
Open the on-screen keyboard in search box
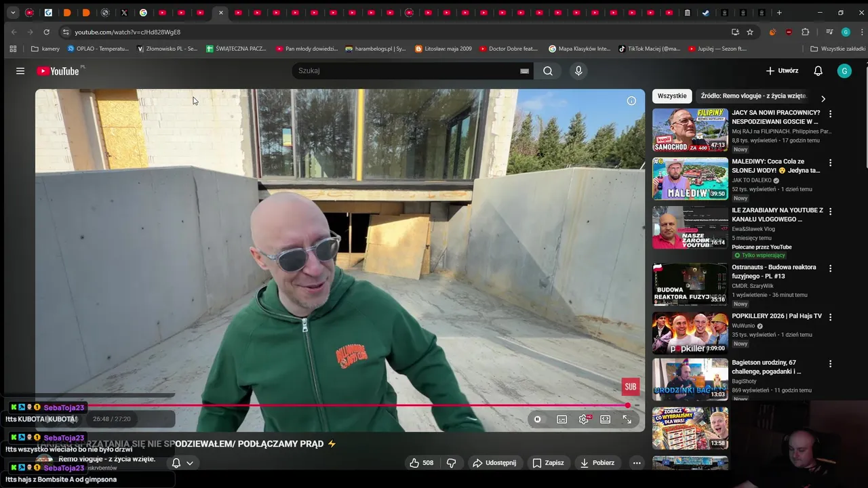click(524, 71)
